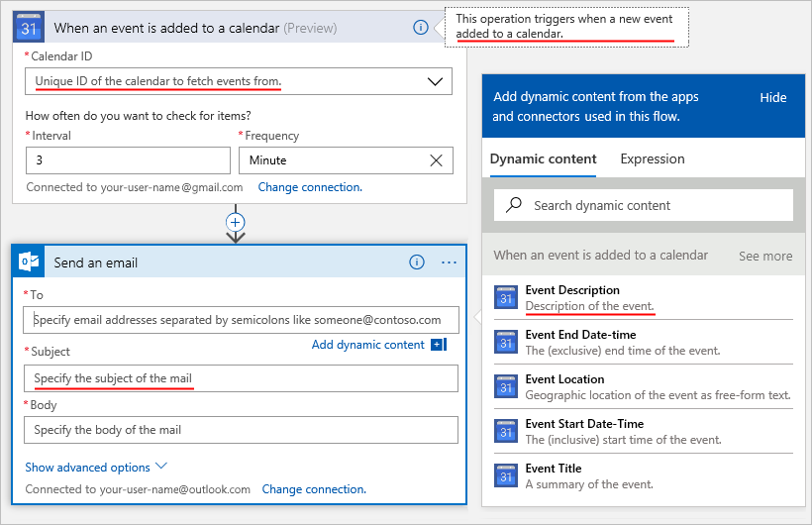812x525 pixels.
Task: Open the ellipsis menu on Send an email
Action: [449, 262]
